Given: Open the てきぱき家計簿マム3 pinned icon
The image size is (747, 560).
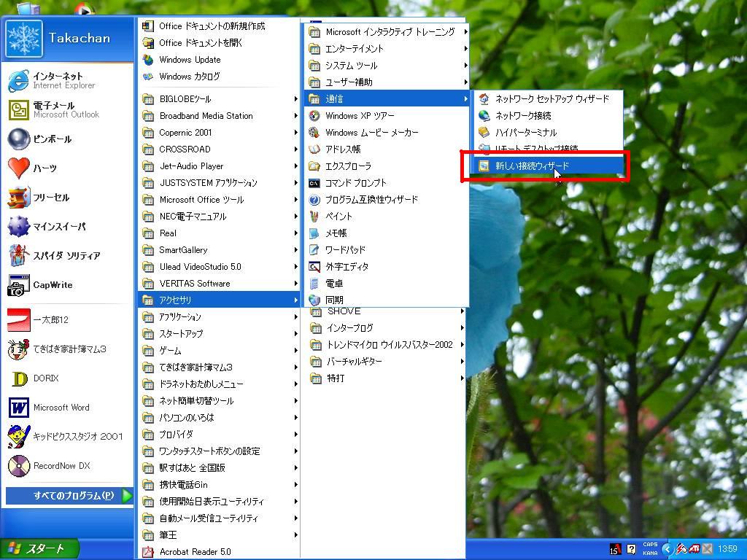Looking at the screenshot, I should 18,349.
